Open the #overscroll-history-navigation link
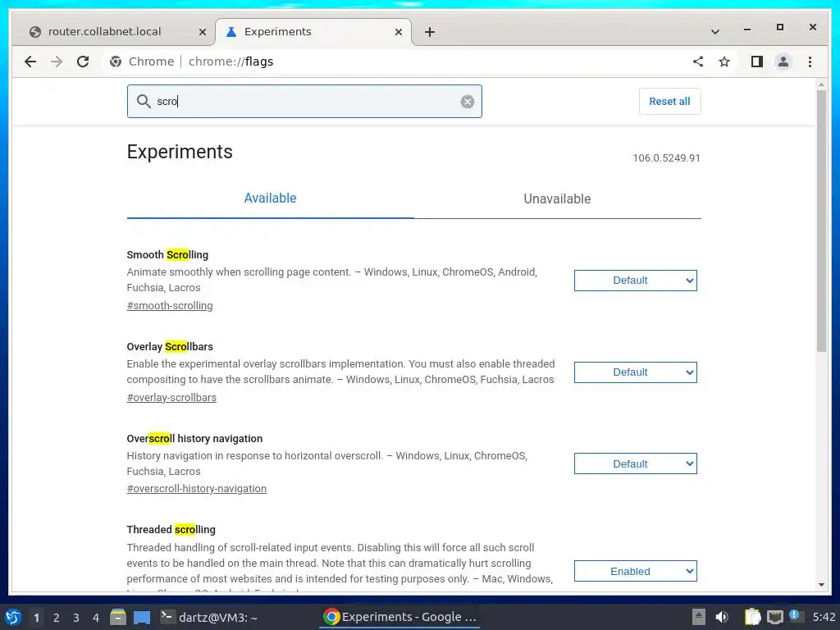 point(197,489)
